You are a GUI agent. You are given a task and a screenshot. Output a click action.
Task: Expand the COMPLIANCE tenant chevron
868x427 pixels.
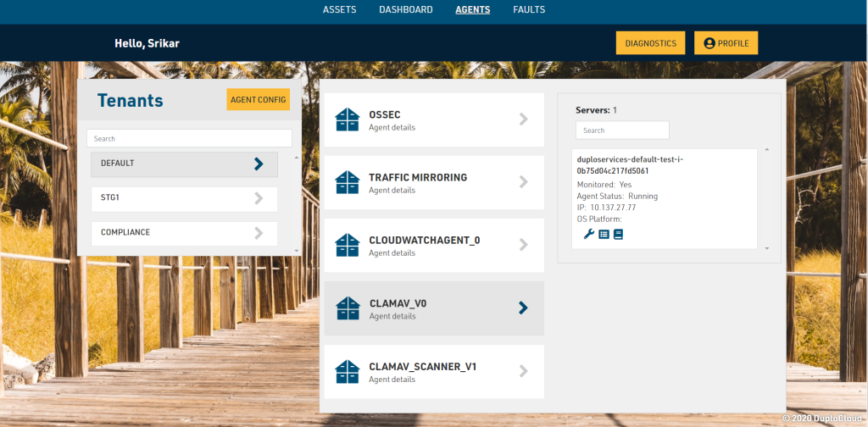[x=259, y=233]
